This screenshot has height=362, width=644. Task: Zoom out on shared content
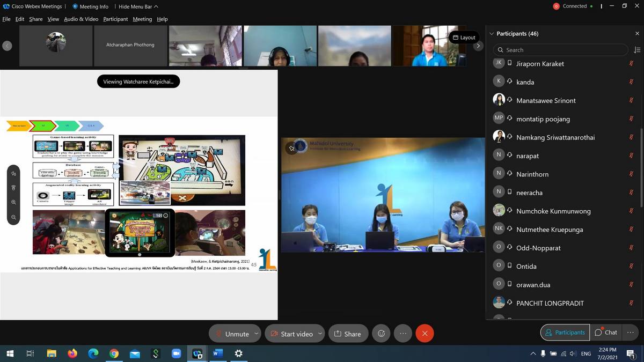tap(14, 217)
